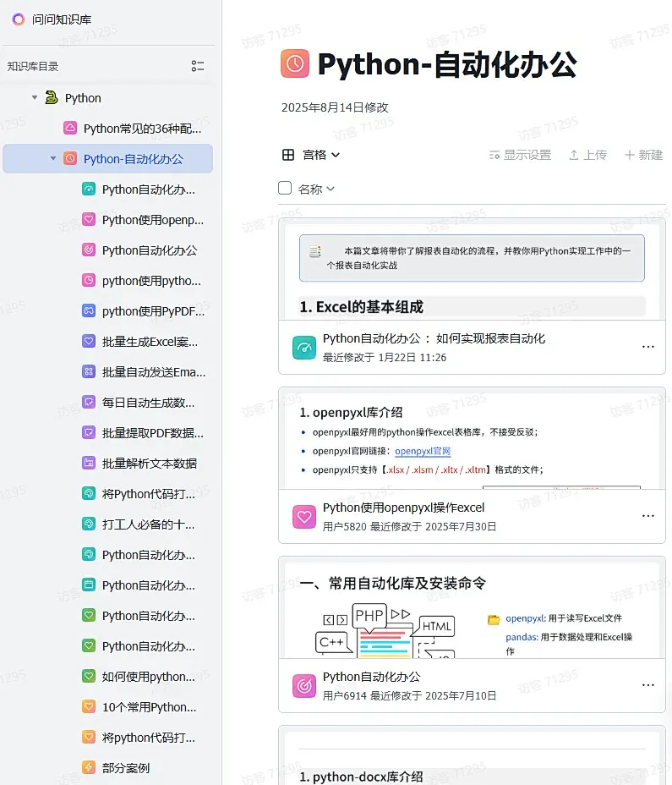Click the grid view icon beside 宫格
Viewport: 672px width, 785px height.
[x=288, y=155]
